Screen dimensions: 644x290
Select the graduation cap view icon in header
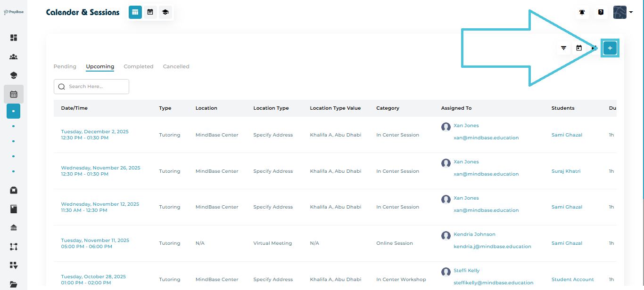(165, 12)
